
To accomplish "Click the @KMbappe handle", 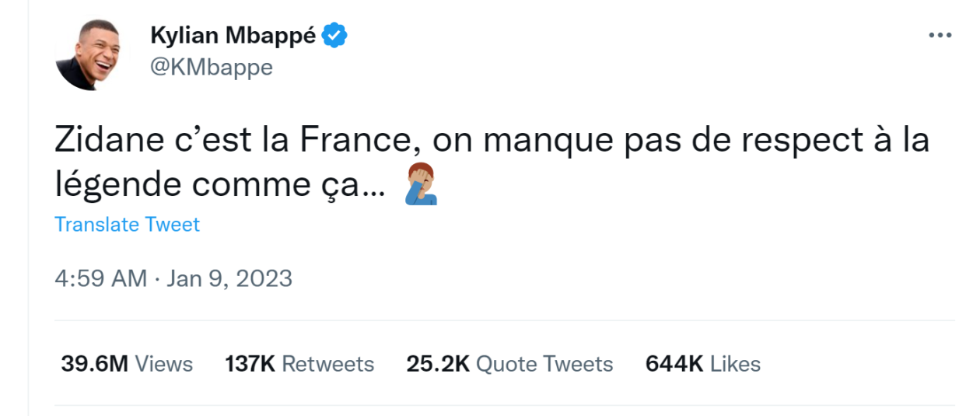I will [211, 68].
